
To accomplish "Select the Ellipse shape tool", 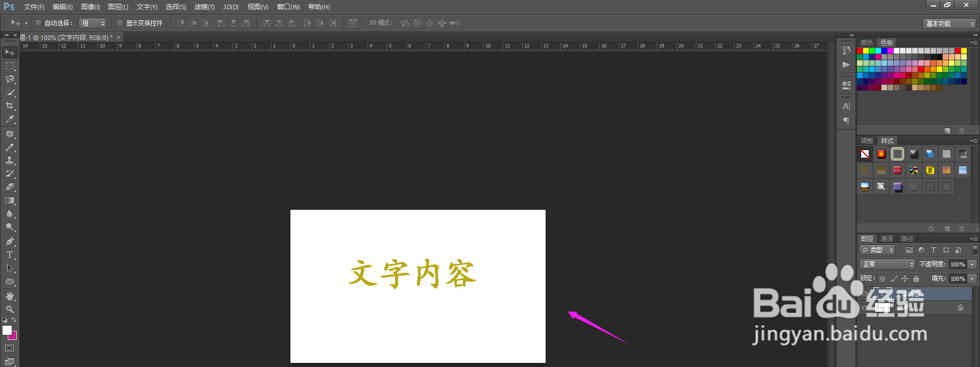I will pyautogui.click(x=10, y=281).
